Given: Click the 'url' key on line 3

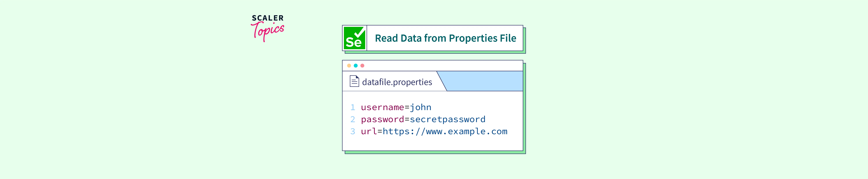Looking at the screenshot, I should tap(369, 131).
